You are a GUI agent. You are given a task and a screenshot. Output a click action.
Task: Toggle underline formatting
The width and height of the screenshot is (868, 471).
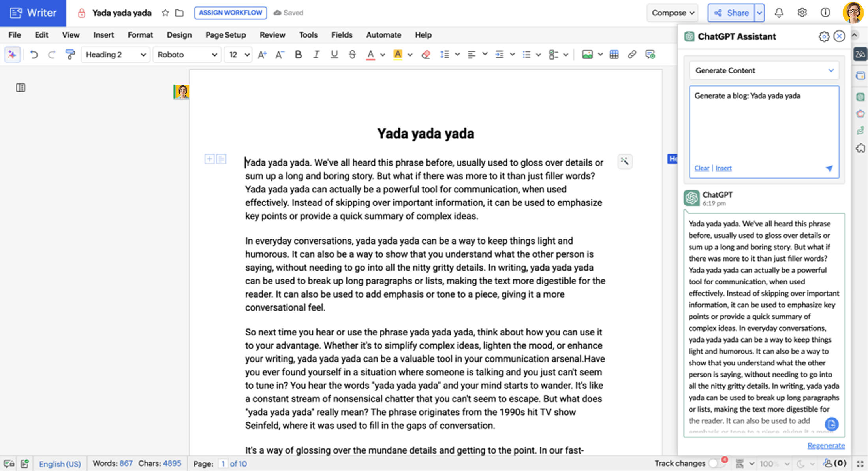coord(334,55)
